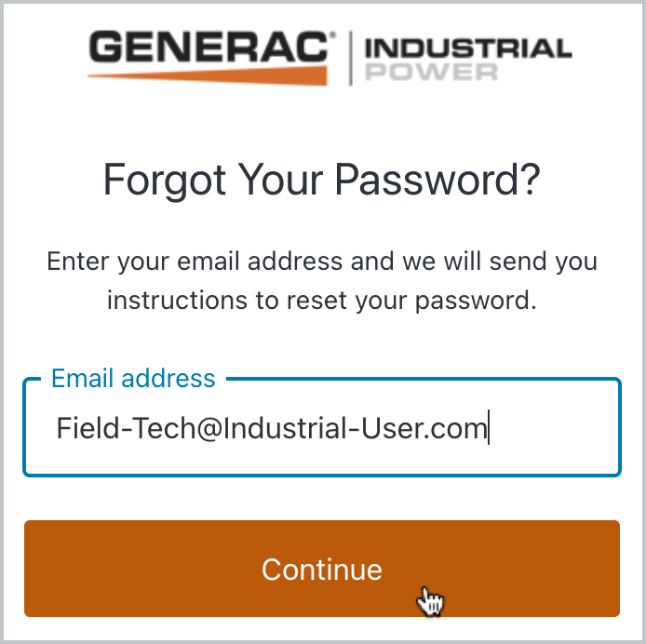Click the 'Enter your email address' instruction line

pos(321,261)
